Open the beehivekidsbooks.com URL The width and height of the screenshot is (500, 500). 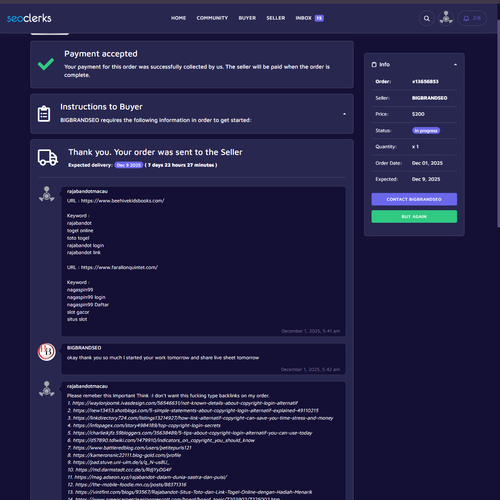pos(123,201)
